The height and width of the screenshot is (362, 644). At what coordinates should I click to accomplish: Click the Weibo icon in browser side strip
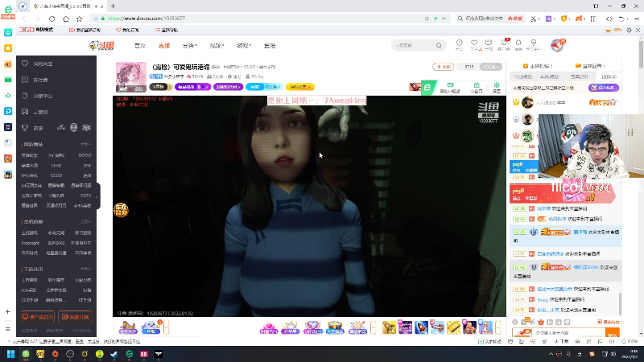(8, 64)
